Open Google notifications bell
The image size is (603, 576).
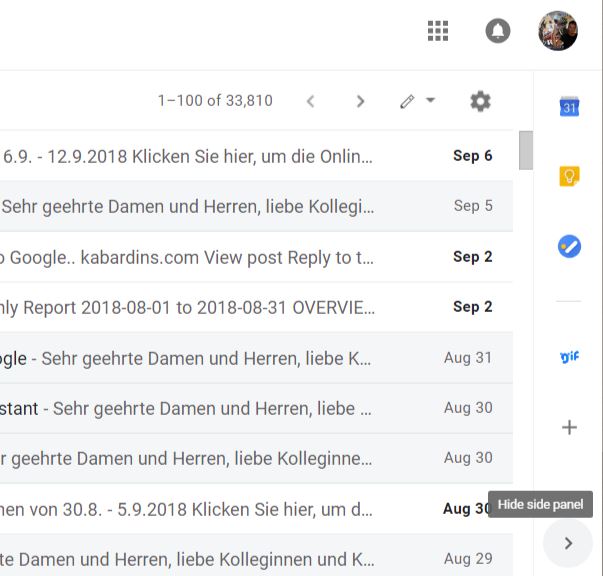click(x=497, y=31)
